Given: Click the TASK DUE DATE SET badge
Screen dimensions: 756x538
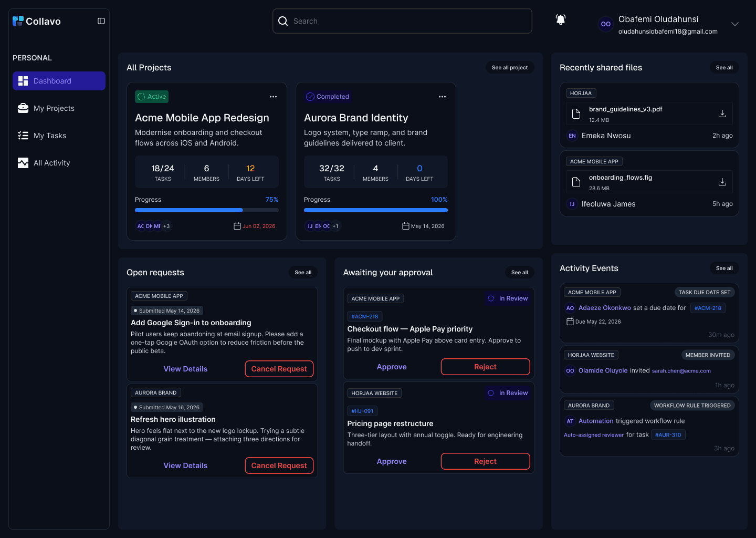Looking at the screenshot, I should pos(705,292).
